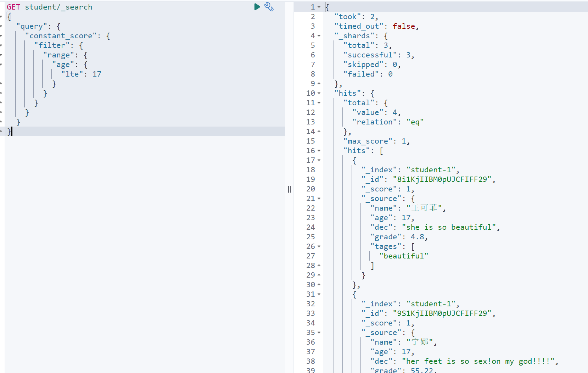The width and height of the screenshot is (588, 373).
Task: Click the "skipped": 0 line
Action: pos(372,65)
